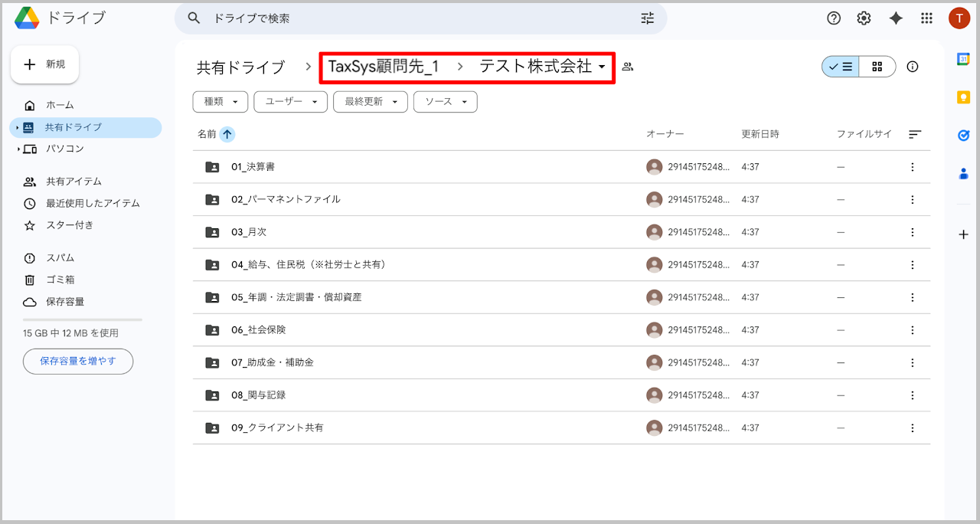
Task: Open Contacts side panel icon
Action: tap(963, 174)
